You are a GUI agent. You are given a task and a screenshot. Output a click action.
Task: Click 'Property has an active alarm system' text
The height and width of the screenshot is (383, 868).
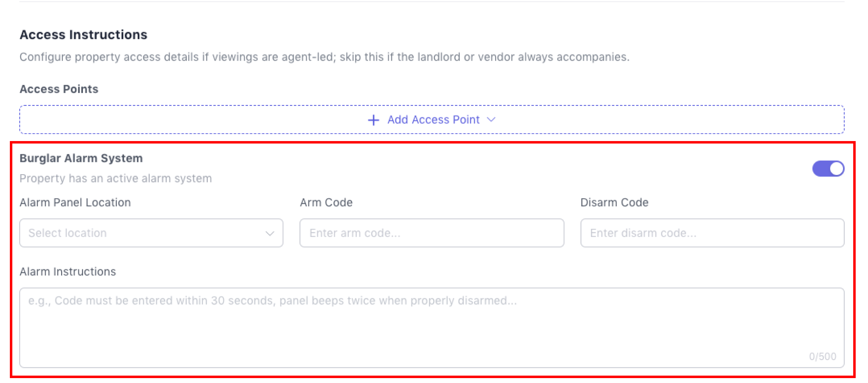[x=115, y=179]
